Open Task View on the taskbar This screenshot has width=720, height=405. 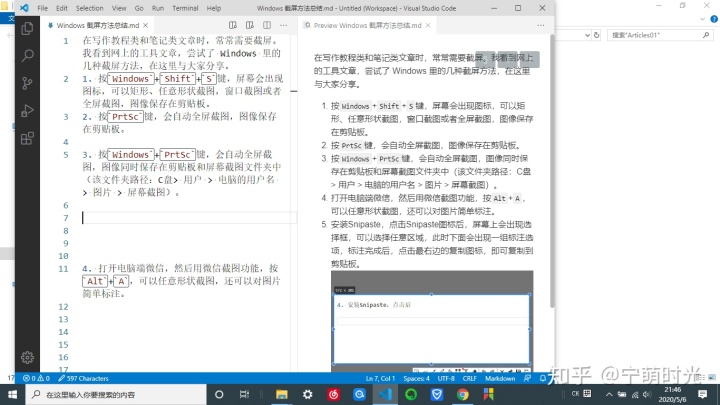(244, 394)
